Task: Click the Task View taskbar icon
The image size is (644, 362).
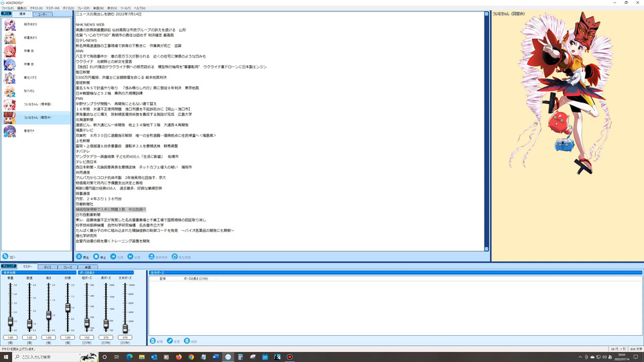Action: point(117,357)
